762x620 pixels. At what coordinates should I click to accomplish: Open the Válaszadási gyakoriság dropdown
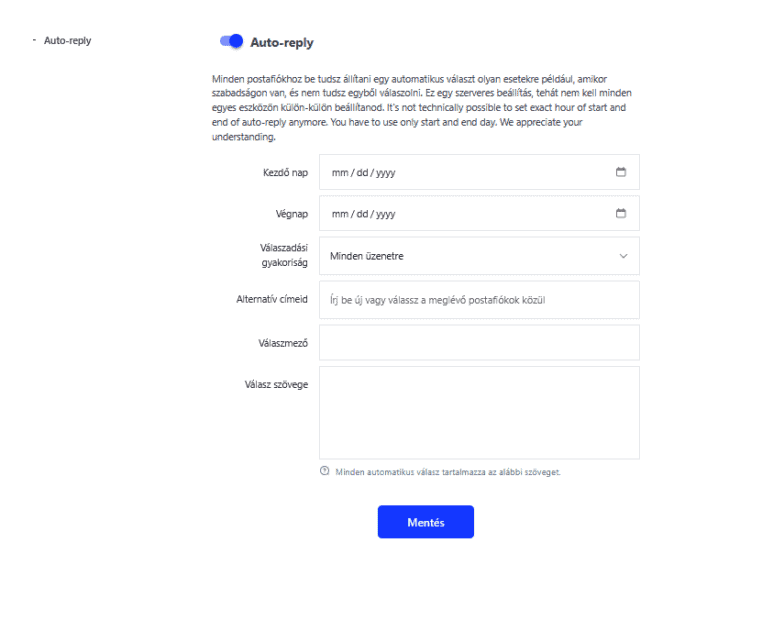click(x=478, y=256)
